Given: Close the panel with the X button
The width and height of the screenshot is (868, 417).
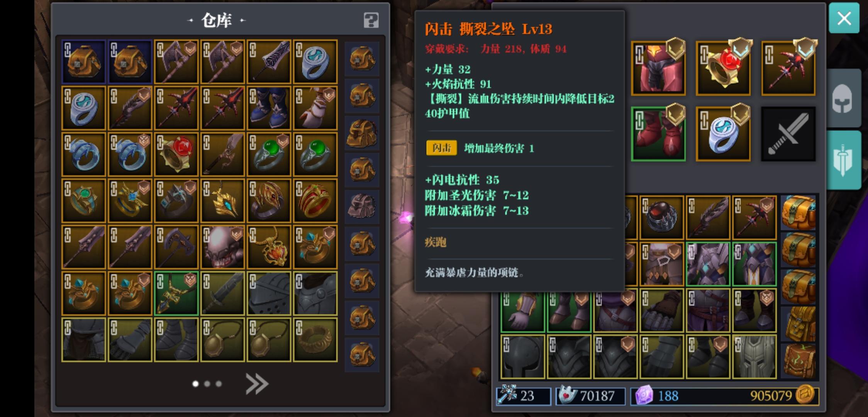Looking at the screenshot, I should click(844, 18).
